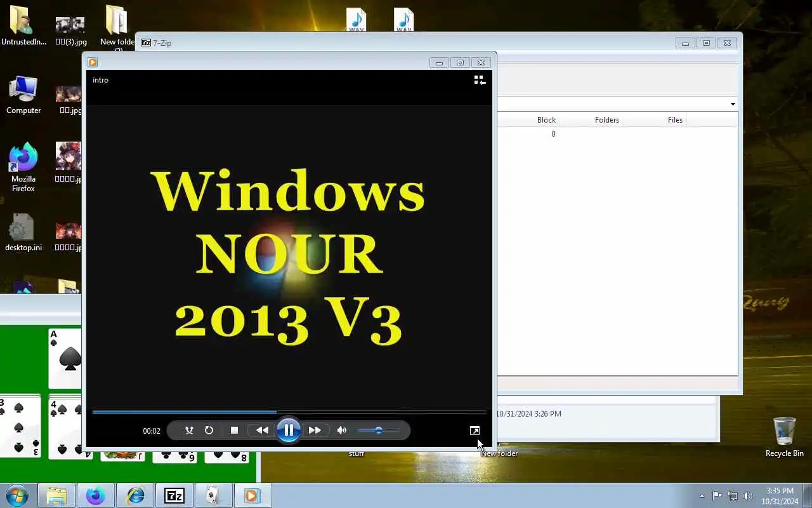Stop playback of the intro video
Viewport: 812px width, 508px height.
pos(234,431)
